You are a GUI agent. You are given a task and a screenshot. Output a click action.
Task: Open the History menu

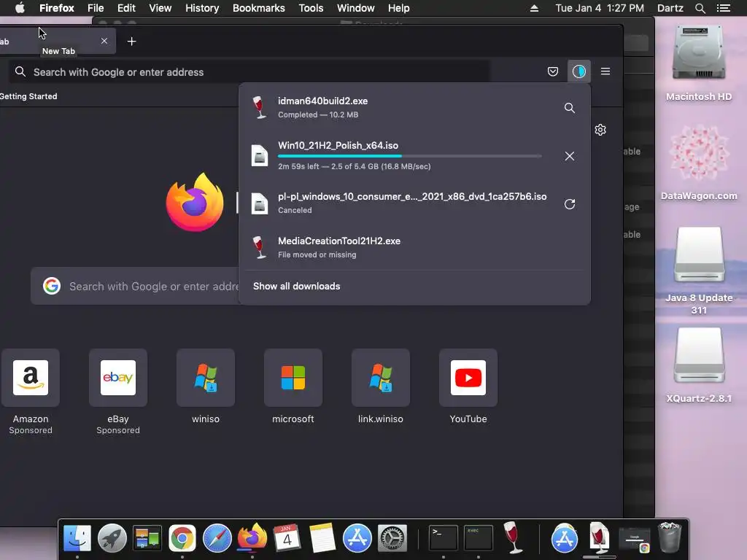(x=202, y=8)
